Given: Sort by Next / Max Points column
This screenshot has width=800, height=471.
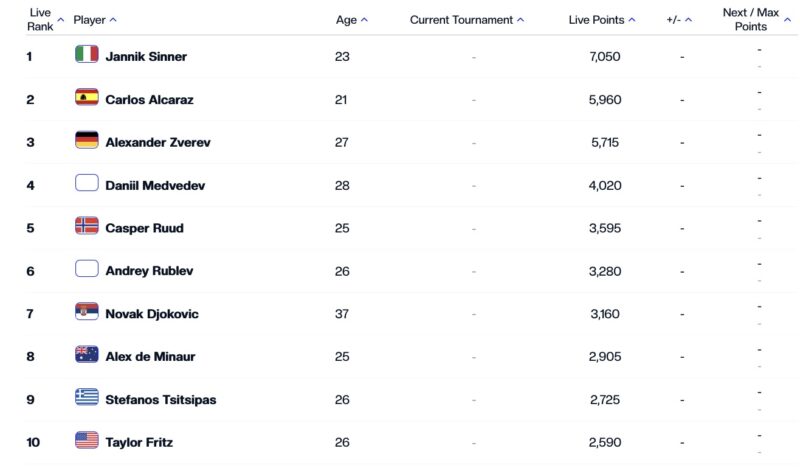Looking at the screenshot, I should 751,19.
